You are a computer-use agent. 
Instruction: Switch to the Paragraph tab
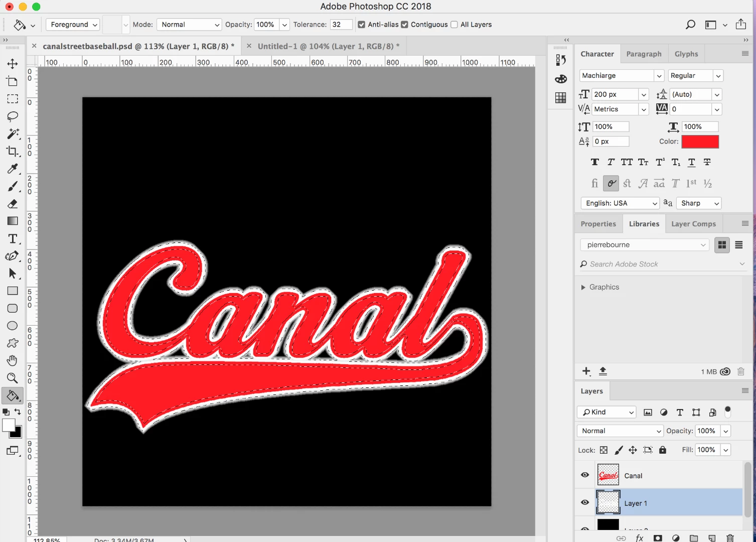coord(644,54)
